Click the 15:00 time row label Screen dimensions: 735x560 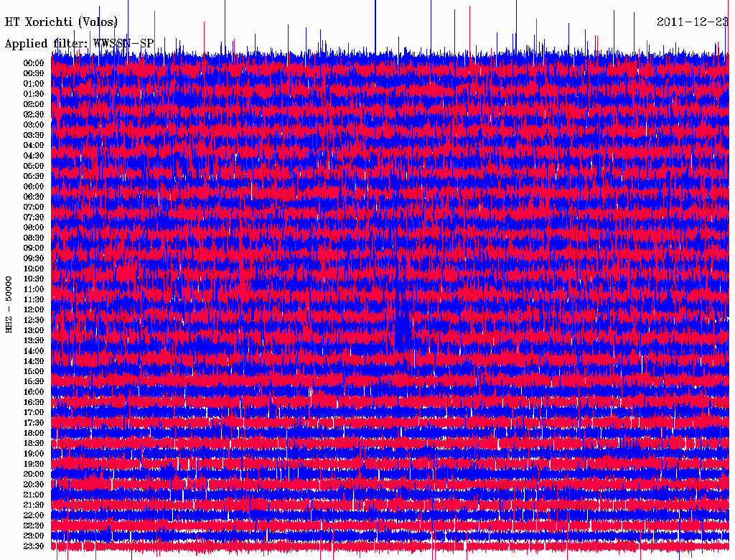[34, 372]
